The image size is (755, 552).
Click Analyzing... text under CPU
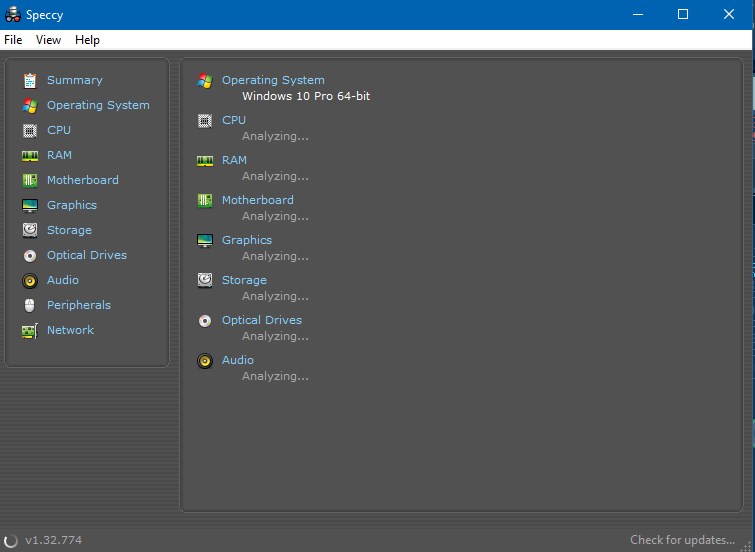point(275,136)
